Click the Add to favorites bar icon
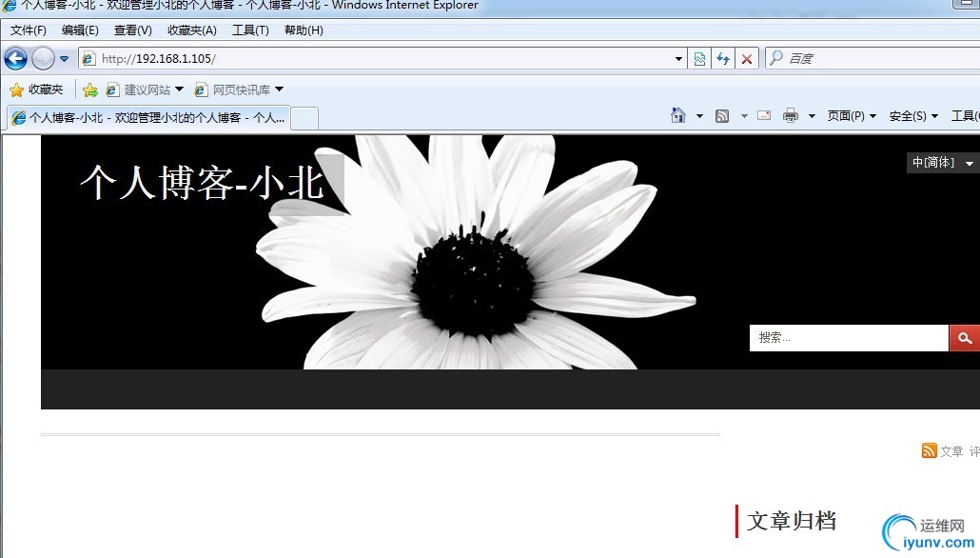The image size is (980, 558). [x=90, y=90]
